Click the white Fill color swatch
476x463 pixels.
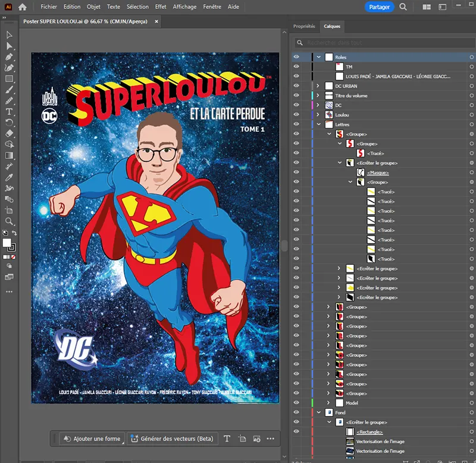point(7,243)
